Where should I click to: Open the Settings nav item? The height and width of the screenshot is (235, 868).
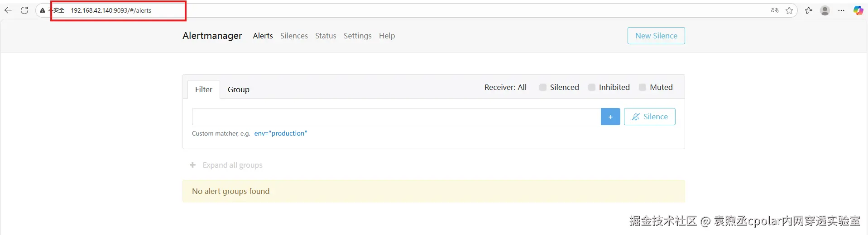pos(357,36)
